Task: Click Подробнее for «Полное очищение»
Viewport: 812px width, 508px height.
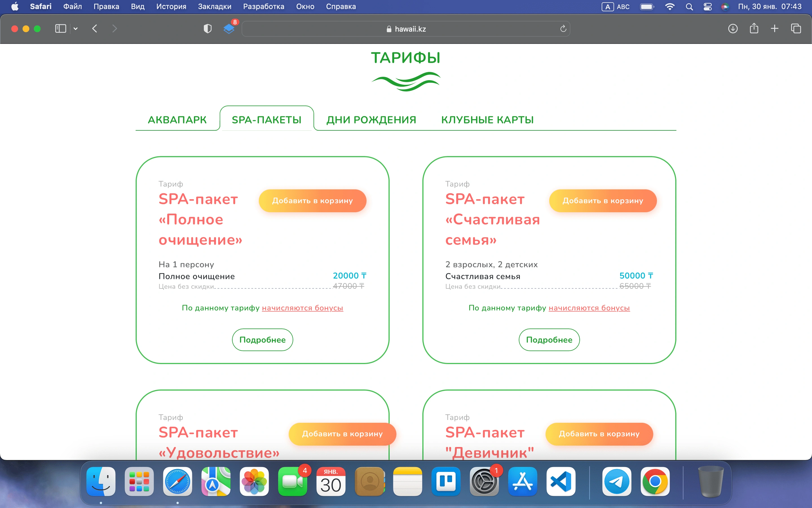Action: (262, 340)
